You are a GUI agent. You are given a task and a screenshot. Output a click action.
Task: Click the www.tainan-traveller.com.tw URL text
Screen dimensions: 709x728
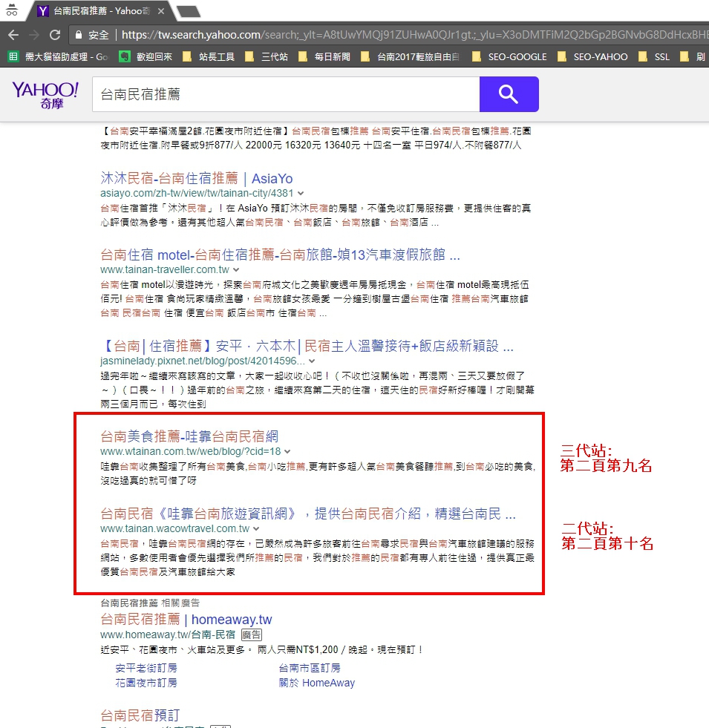pyautogui.click(x=165, y=269)
